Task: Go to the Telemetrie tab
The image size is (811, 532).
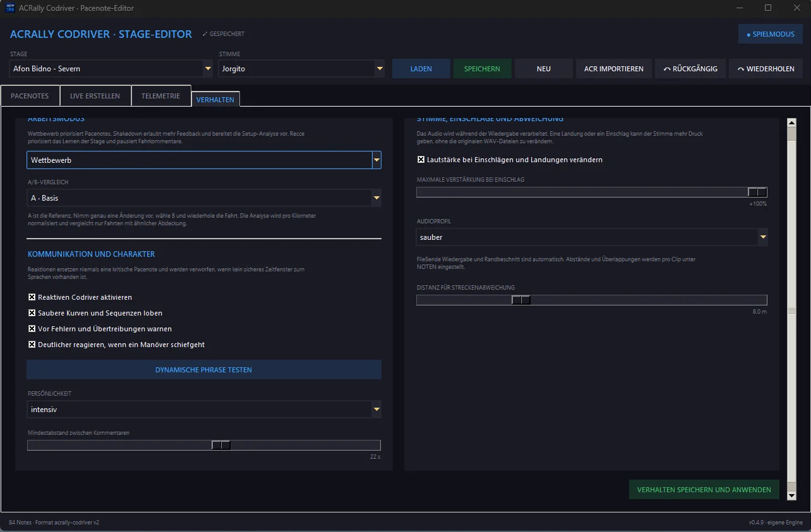Action: [160, 96]
